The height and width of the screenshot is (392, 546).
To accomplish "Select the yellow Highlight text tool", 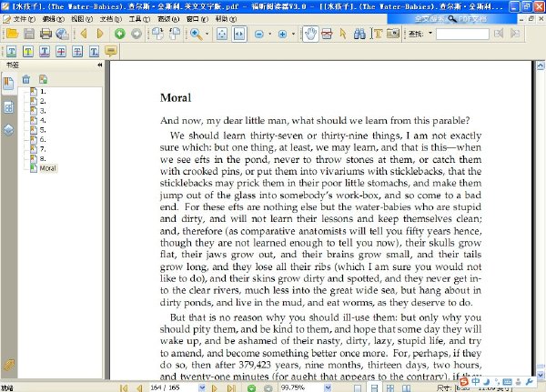I will [x=28, y=52].
